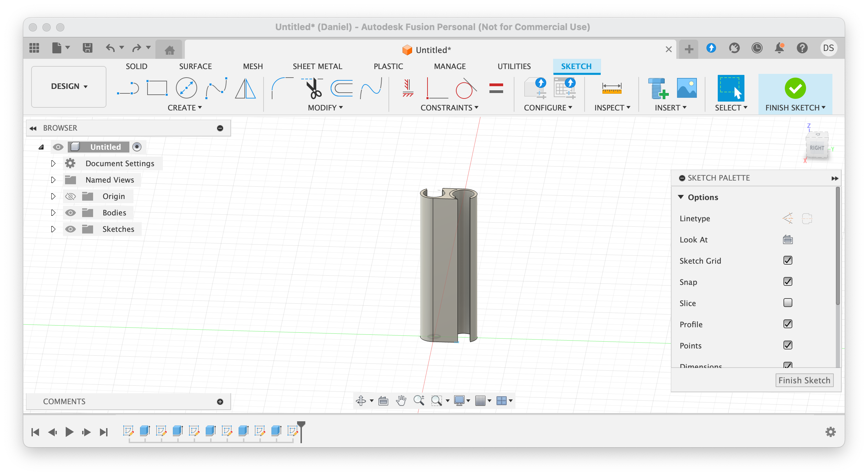This screenshot has width=868, height=476.
Task: Open the CREATE dropdown menu
Action: coord(184,108)
